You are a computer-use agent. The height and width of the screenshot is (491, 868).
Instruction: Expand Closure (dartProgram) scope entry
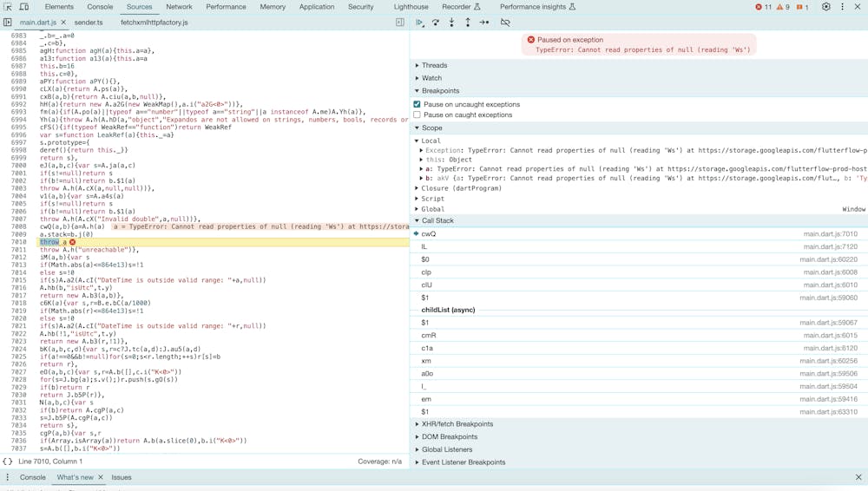tap(461, 188)
